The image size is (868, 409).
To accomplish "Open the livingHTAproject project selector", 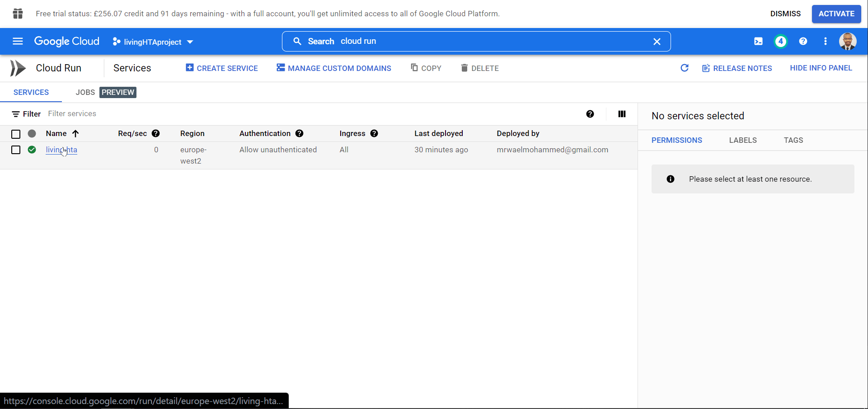I will (x=153, y=42).
